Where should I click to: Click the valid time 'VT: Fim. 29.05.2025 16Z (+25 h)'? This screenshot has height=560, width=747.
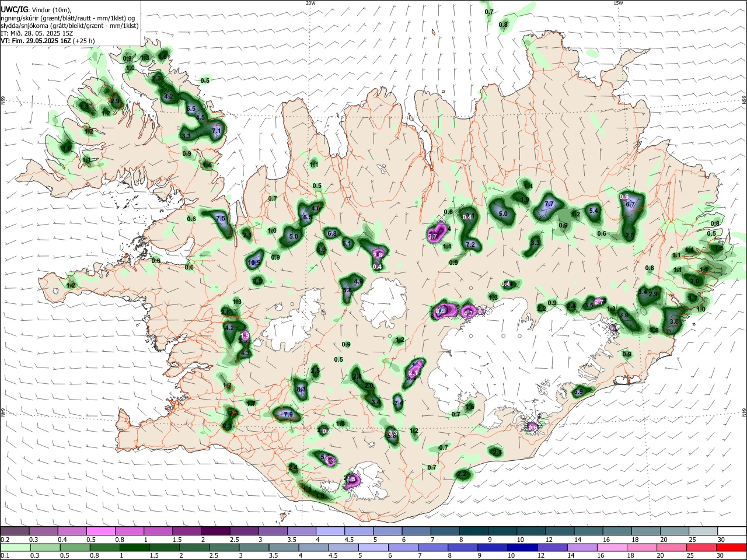(x=47, y=41)
